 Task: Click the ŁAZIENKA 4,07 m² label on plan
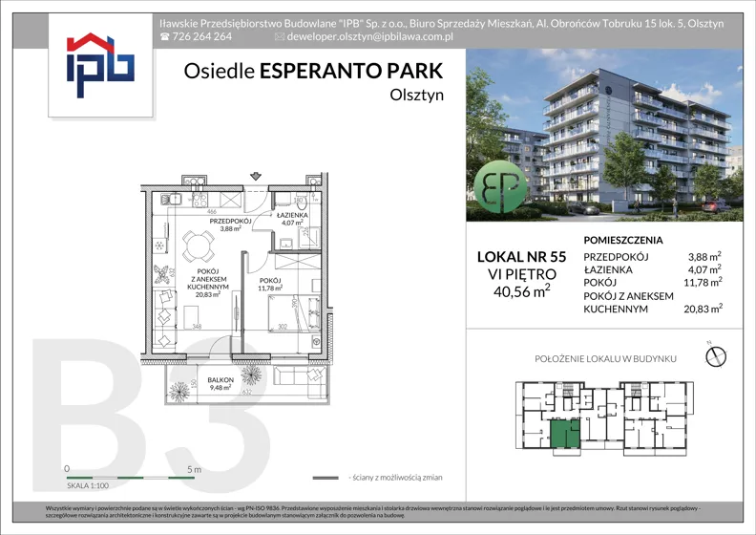click(292, 219)
